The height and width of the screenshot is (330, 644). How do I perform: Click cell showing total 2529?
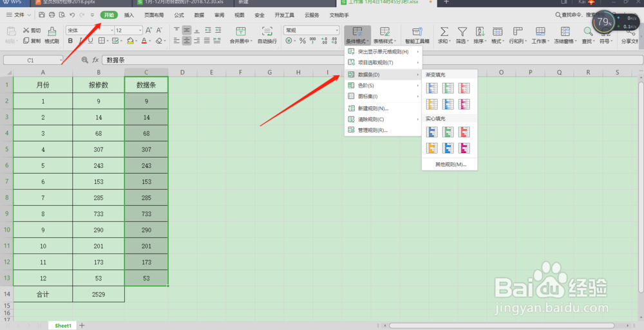tap(99, 294)
